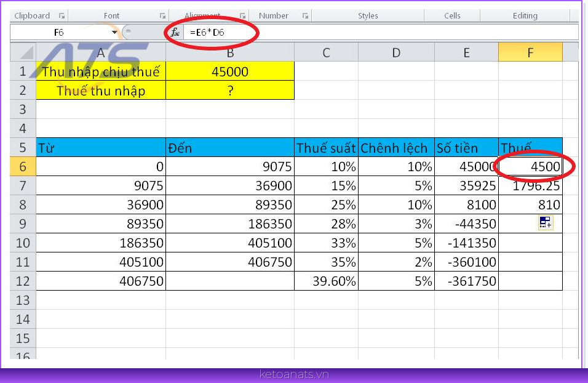Click cell D11 containing 2%
The width and height of the screenshot is (588, 383).
click(x=396, y=262)
